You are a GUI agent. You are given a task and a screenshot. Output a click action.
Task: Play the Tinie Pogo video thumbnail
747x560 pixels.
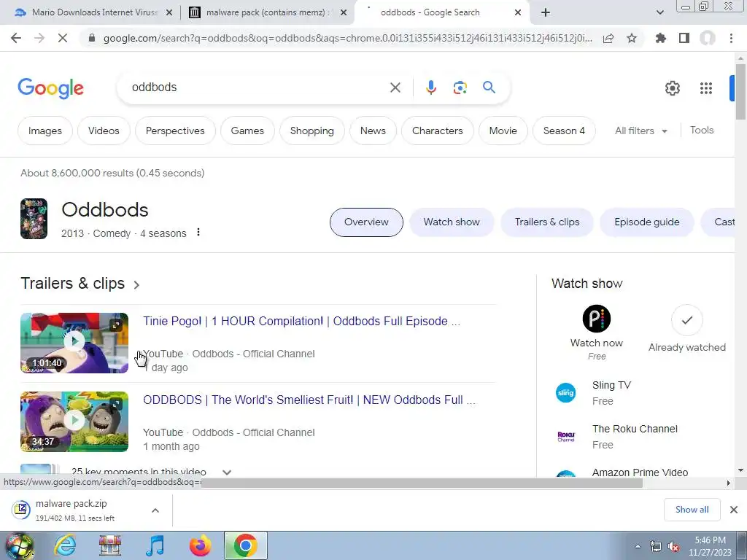pyautogui.click(x=74, y=343)
